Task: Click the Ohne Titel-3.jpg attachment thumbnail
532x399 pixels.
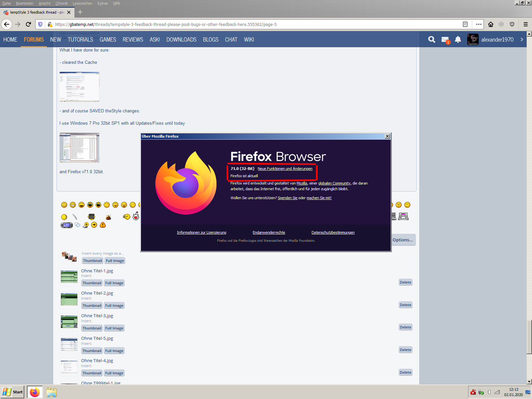Action: tap(69, 322)
